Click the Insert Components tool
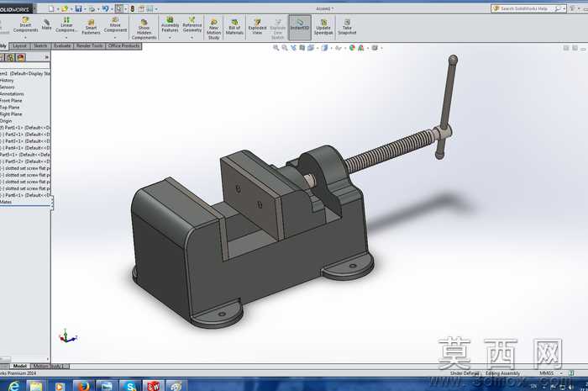588x391 pixels. (25, 24)
